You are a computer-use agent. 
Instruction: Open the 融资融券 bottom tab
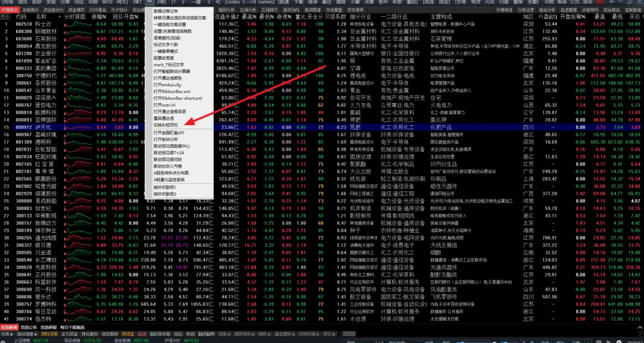pyautogui.click(x=207, y=334)
